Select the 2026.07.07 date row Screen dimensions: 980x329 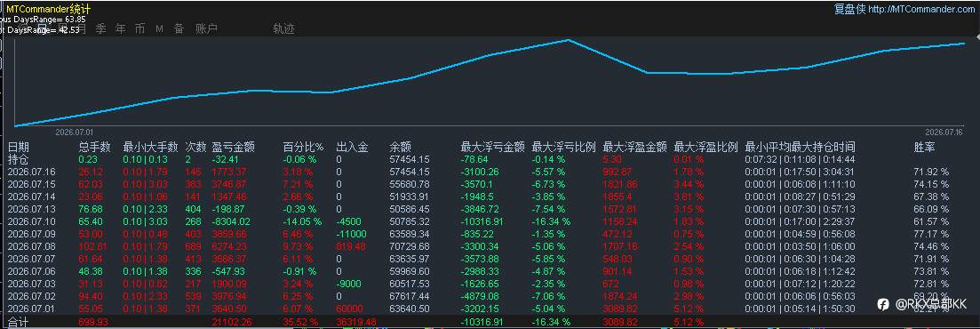[32, 259]
